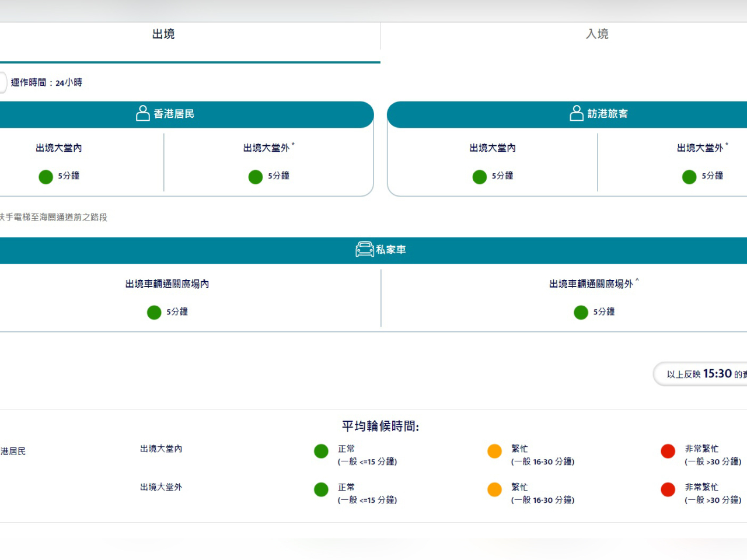
Task: Click 出境大堂外 label under 香港居民
Action: (269, 148)
